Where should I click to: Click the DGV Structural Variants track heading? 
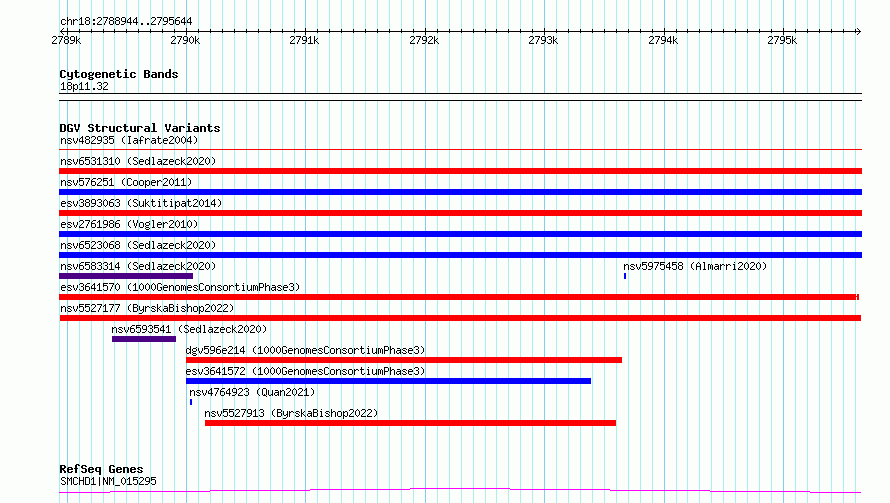pos(140,128)
